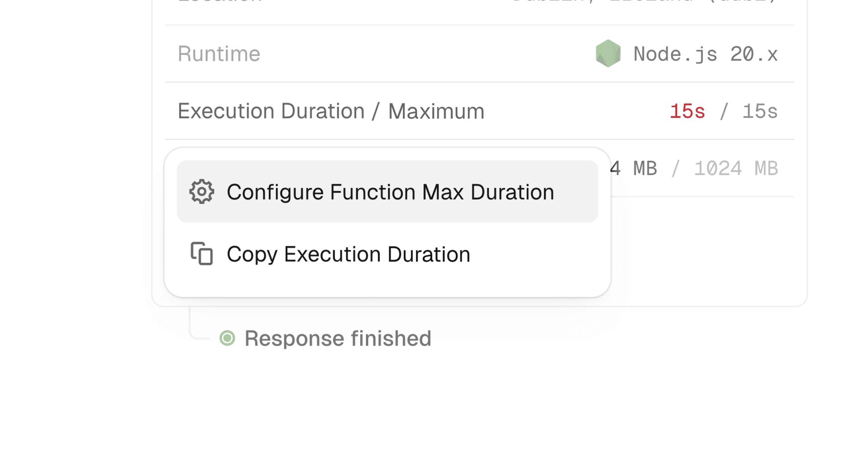Select the Copy Execution Duration menu entry
Image resolution: width=868 pixels, height=454 pixels.
coord(348,254)
